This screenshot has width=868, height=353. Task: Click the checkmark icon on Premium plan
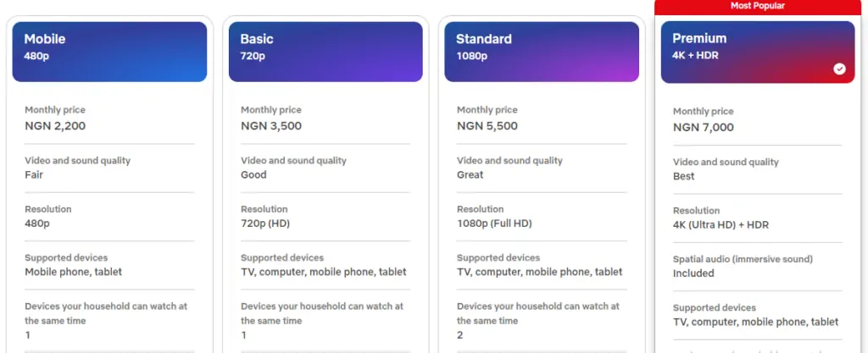tap(839, 69)
